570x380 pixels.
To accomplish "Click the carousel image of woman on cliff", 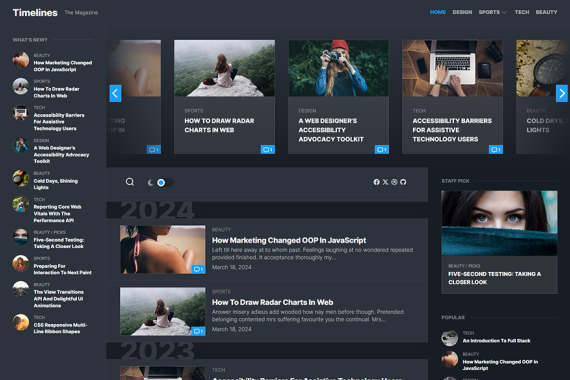I will (x=224, y=68).
